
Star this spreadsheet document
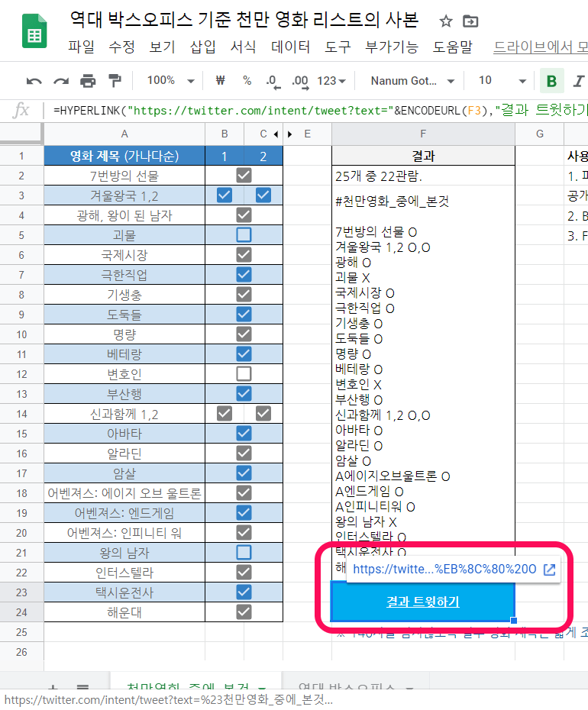(x=446, y=21)
